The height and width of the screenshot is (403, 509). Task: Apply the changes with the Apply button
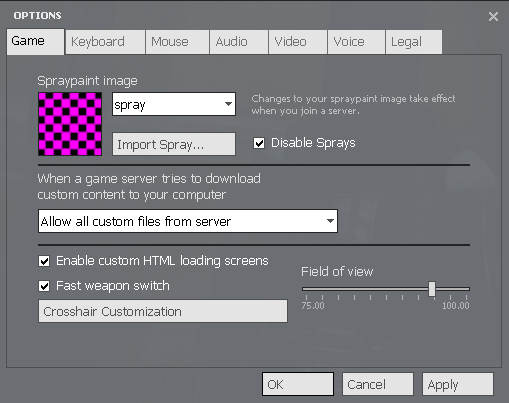458,384
